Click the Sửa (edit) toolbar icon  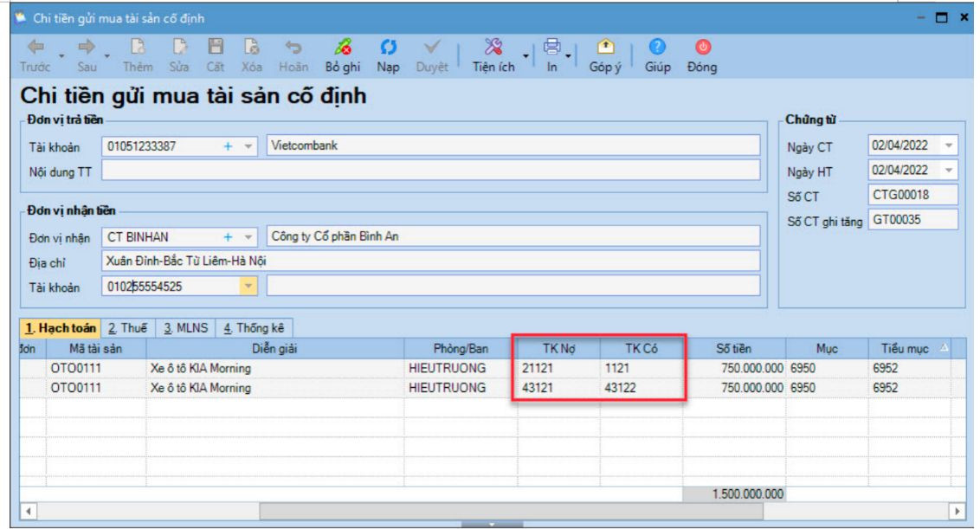[x=178, y=47]
